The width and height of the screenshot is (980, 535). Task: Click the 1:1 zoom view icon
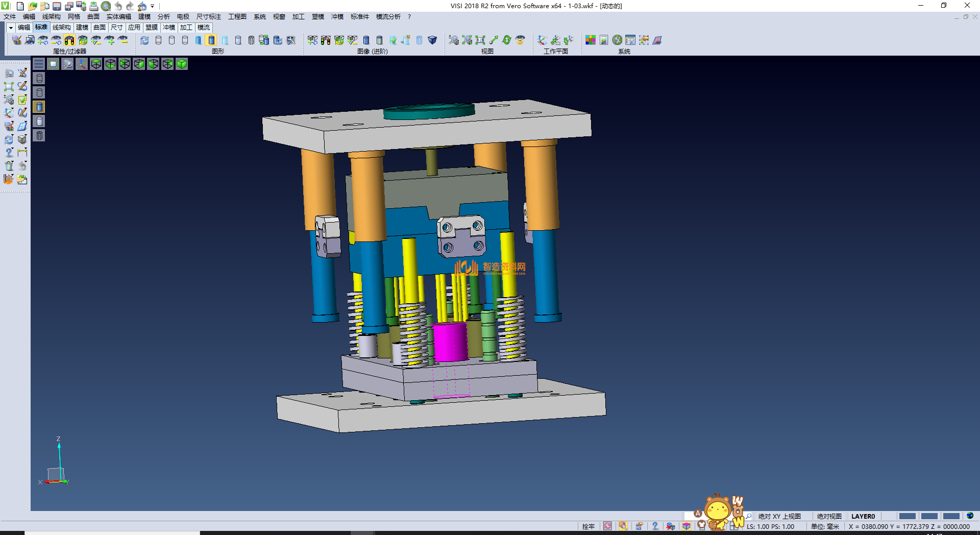click(480, 40)
